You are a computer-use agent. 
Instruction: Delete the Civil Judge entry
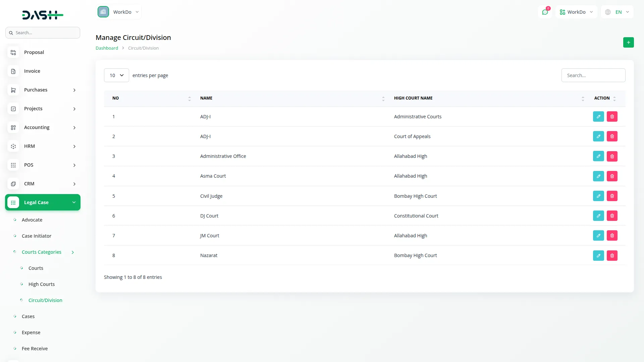(612, 196)
